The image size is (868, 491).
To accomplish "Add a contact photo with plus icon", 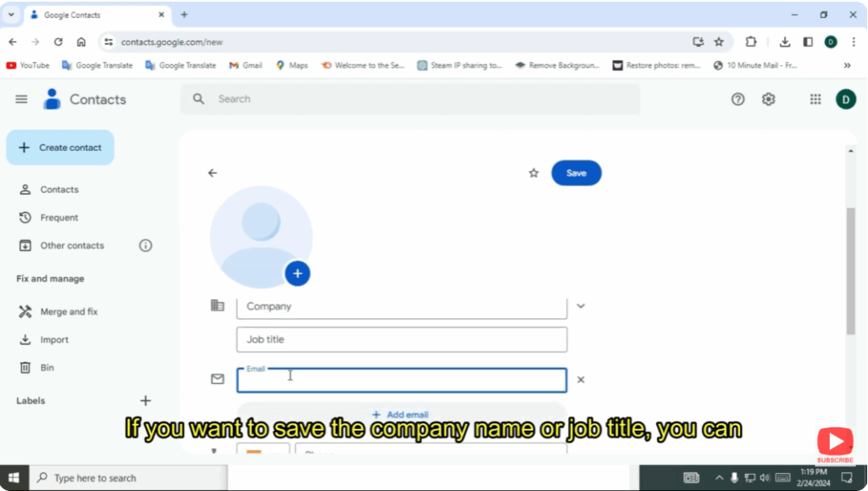I will (298, 274).
